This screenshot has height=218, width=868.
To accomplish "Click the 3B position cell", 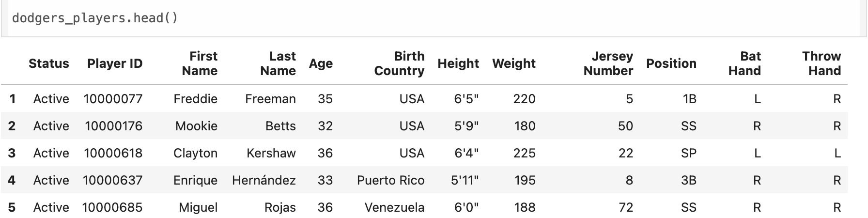I will pyautogui.click(x=689, y=180).
